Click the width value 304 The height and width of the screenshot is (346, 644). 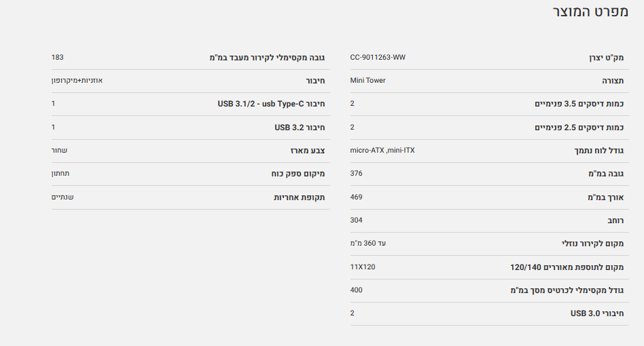(x=356, y=220)
